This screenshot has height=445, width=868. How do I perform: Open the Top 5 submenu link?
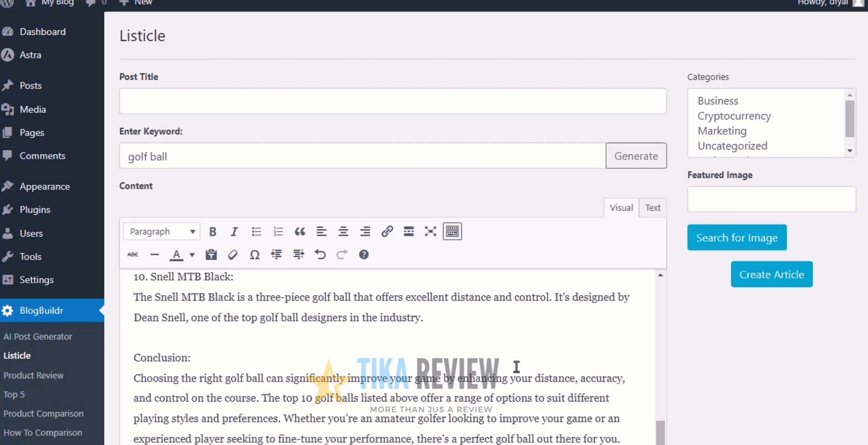click(x=14, y=394)
